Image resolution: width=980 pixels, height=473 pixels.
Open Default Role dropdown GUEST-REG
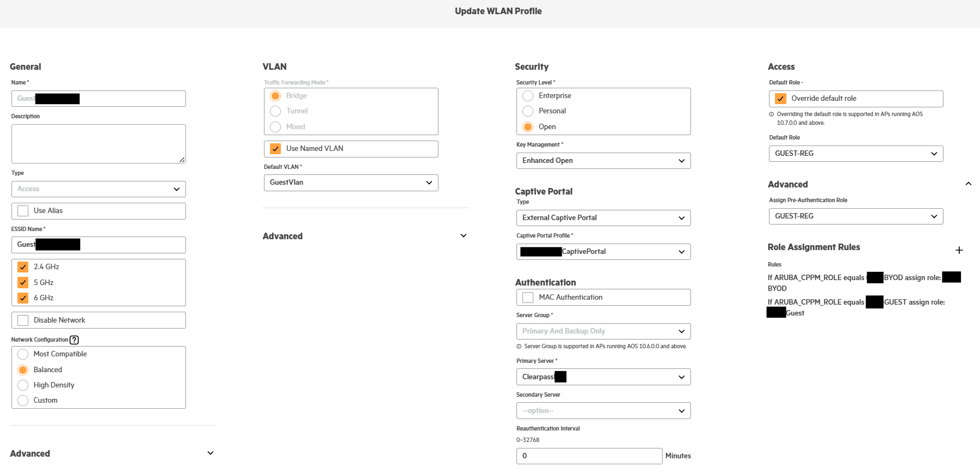point(856,154)
